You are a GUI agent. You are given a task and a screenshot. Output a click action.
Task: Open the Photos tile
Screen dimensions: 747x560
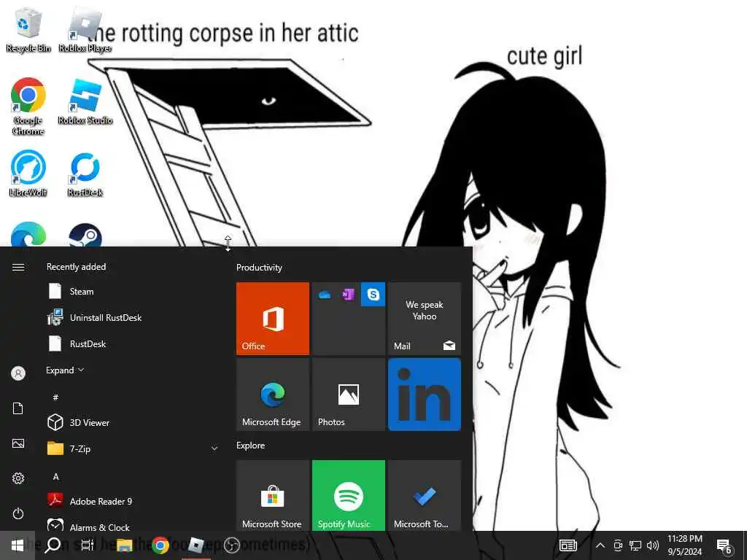[x=348, y=394]
